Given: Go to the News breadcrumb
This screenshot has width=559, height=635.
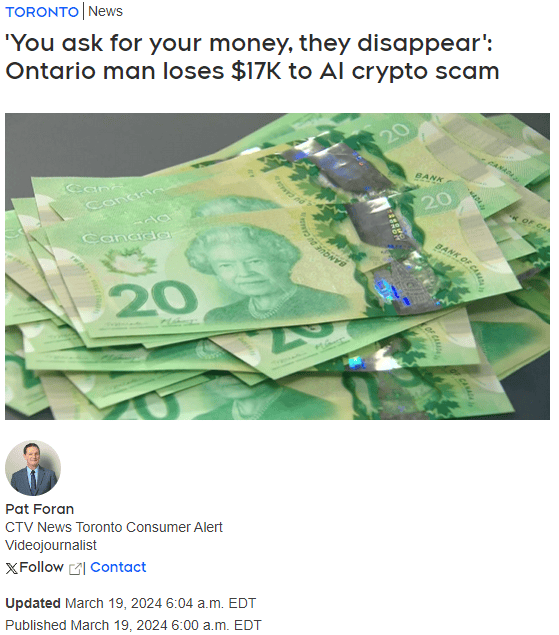Looking at the screenshot, I should 105,11.
